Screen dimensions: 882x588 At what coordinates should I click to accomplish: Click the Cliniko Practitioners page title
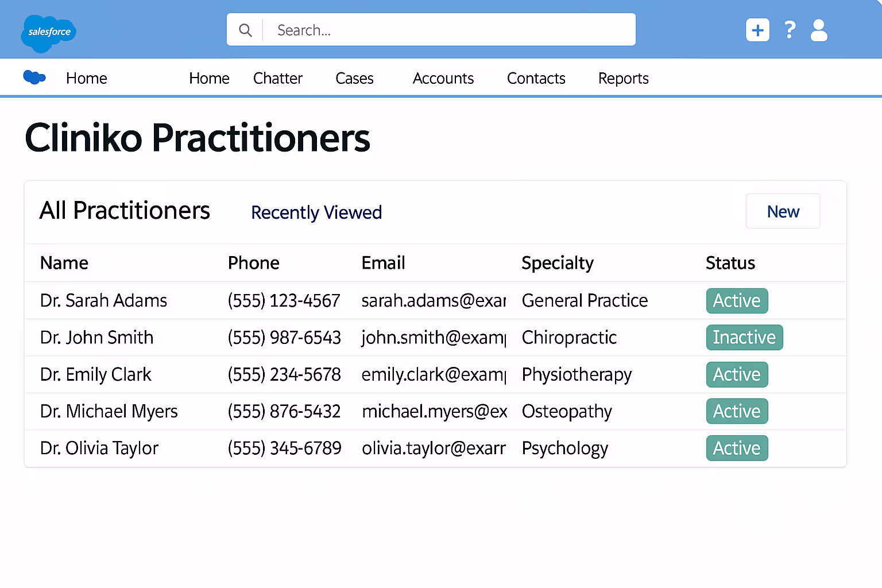click(x=198, y=138)
